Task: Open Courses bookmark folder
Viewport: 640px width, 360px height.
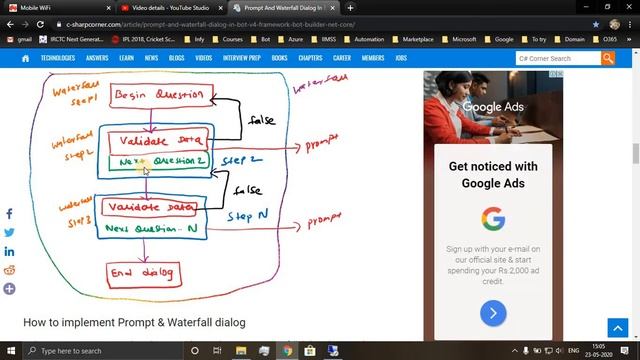Action: pos(228,40)
